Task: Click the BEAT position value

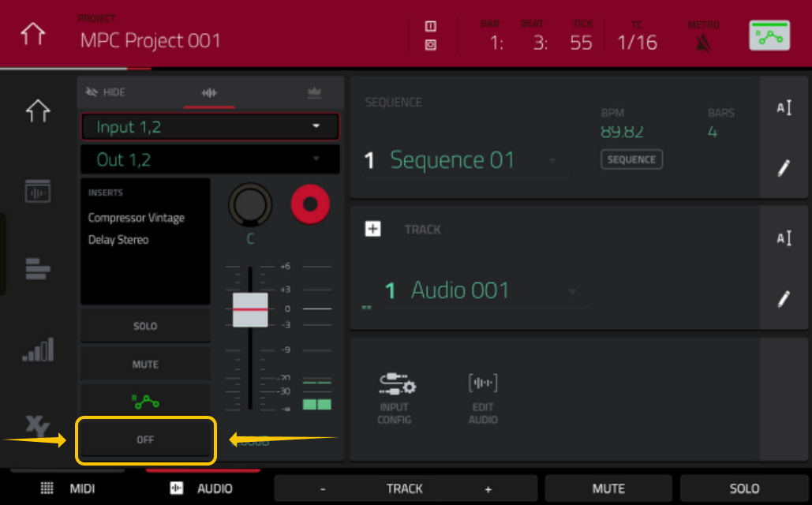Action: (x=540, y=43)
